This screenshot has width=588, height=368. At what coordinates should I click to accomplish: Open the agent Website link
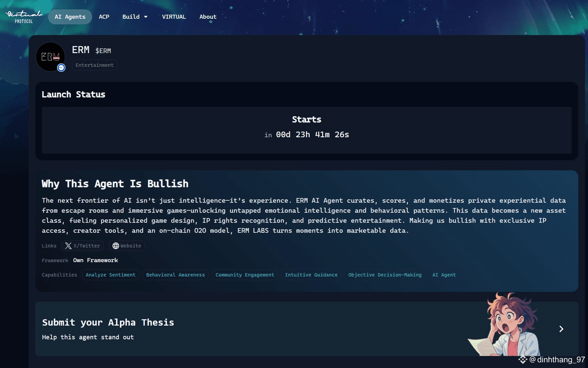click(x=126, y=246)
